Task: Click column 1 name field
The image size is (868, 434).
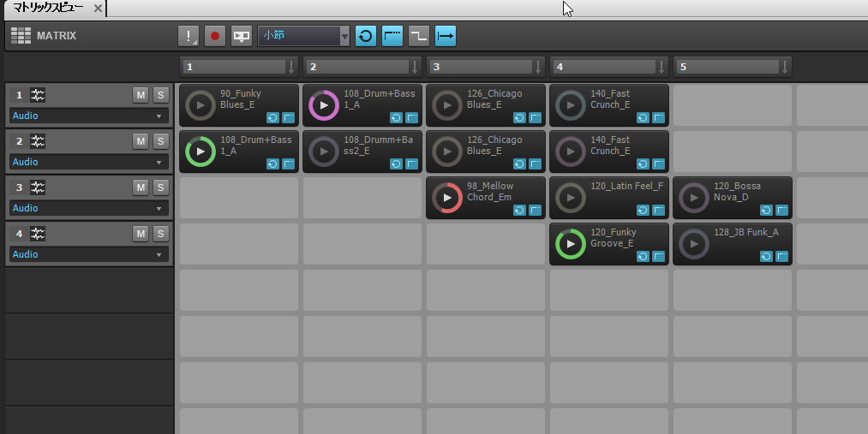Action: click(234, 67)
